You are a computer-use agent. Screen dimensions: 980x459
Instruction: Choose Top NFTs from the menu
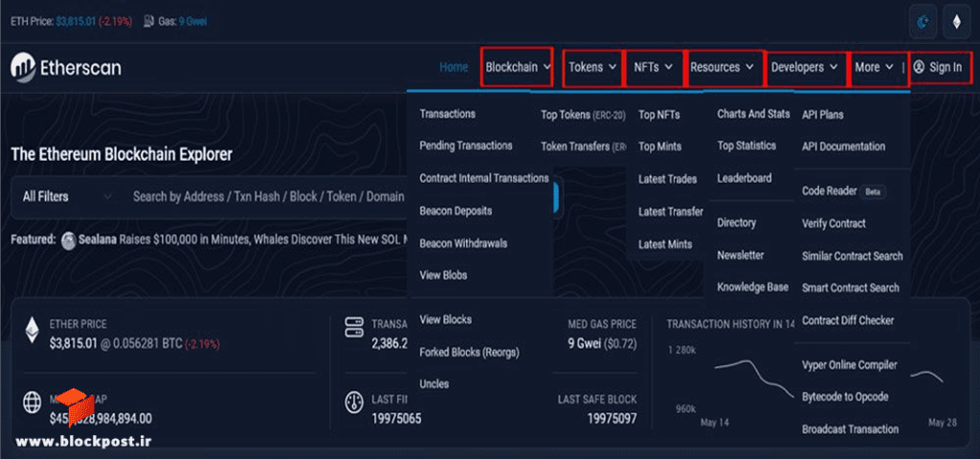coord(658,115)
